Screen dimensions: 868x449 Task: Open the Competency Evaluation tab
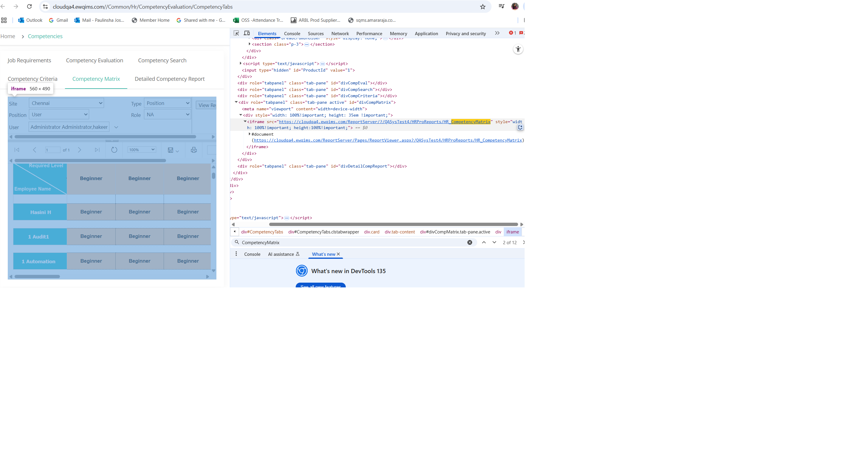(x=94, y=60)
